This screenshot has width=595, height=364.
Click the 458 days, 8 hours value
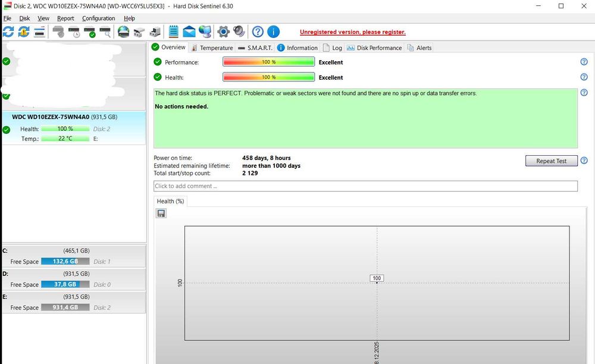click(267, 158)
